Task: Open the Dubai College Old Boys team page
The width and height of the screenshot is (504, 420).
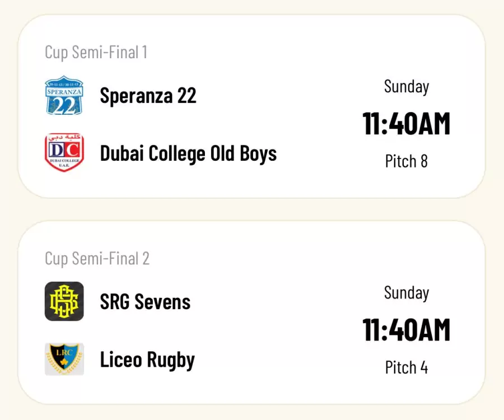Action: (188, 153)
